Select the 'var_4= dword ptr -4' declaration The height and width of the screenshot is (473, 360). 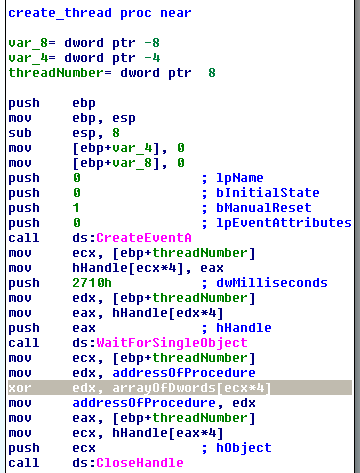(x=84, y=58)
